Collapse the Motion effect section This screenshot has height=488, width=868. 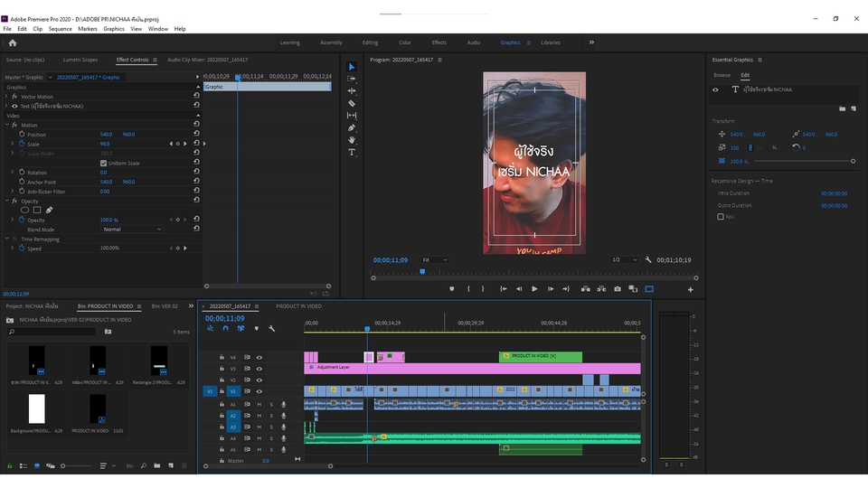(x=7, y=125)
